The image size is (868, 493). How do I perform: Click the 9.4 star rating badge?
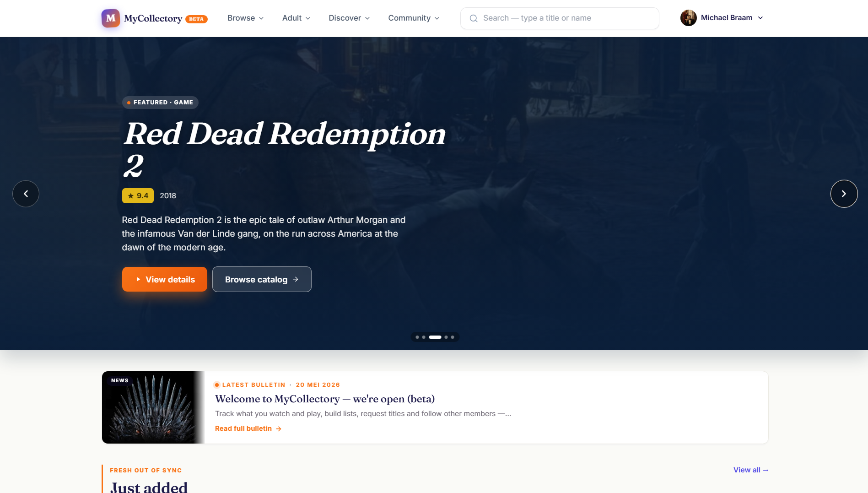click(x=138, y=196)
